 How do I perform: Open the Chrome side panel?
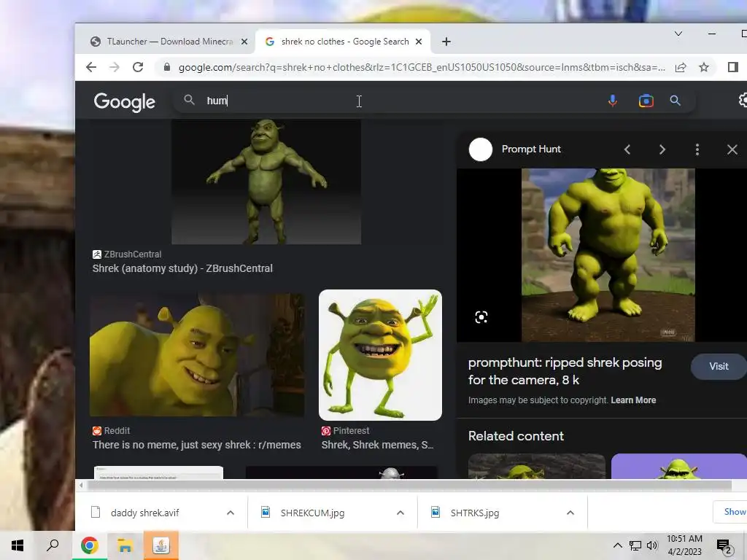[x=732, y=67]
